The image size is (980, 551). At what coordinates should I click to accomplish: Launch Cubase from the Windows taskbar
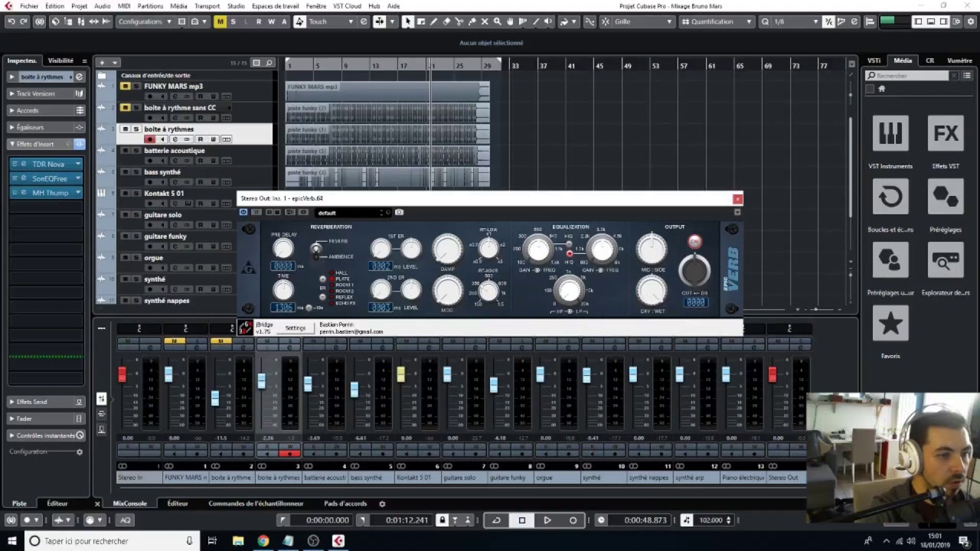tap(338, 541)
